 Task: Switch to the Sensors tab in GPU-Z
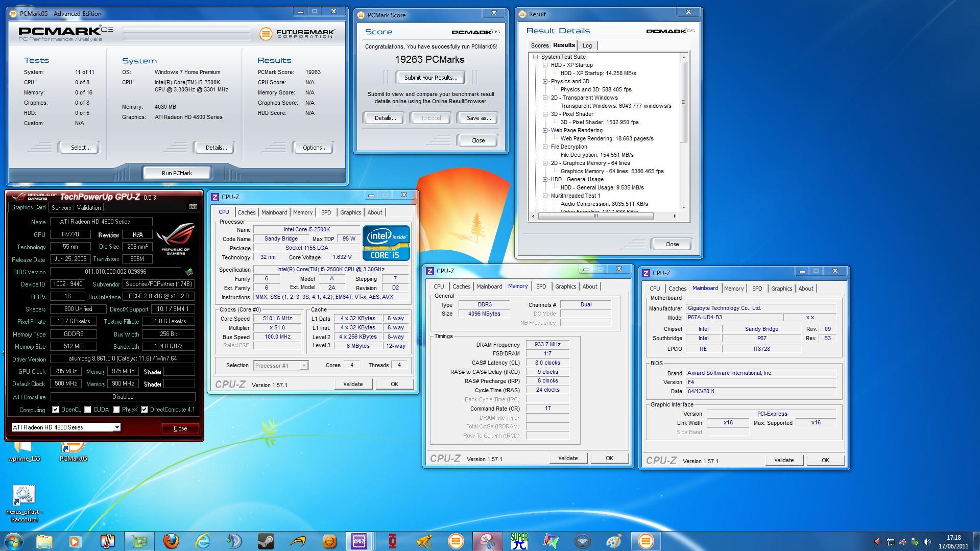61,208
